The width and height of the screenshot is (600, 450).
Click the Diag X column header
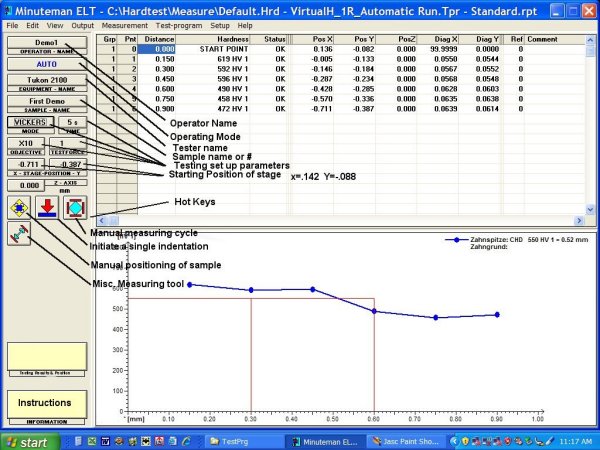click(x=438, y=39)
